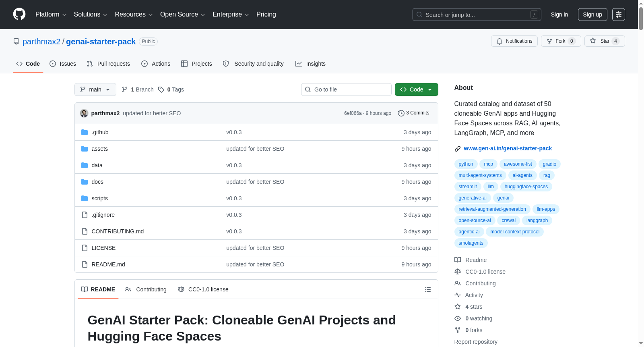
Task: Switch to the Projects tab
Action: [x=196, y=64]
